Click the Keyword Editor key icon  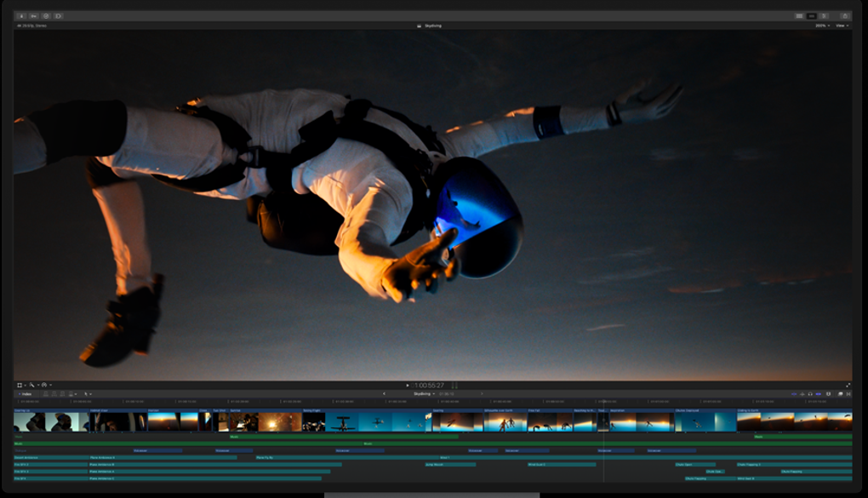pos(34,15)
